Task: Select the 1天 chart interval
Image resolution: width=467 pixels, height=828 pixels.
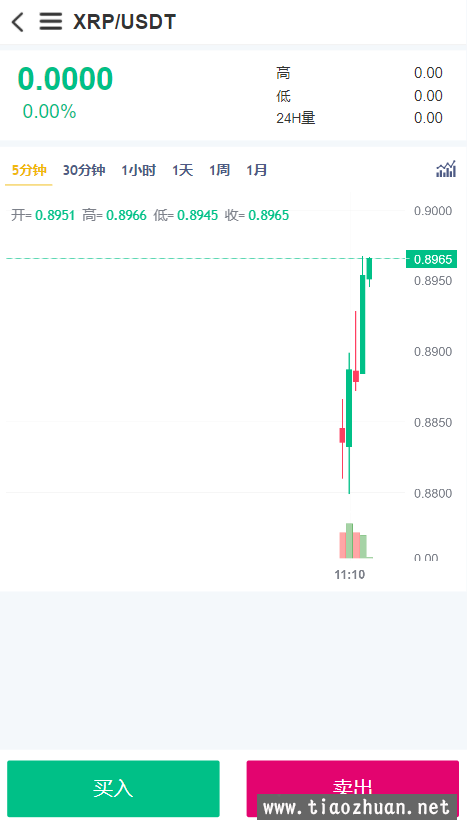Action: (x=182, y=170)
